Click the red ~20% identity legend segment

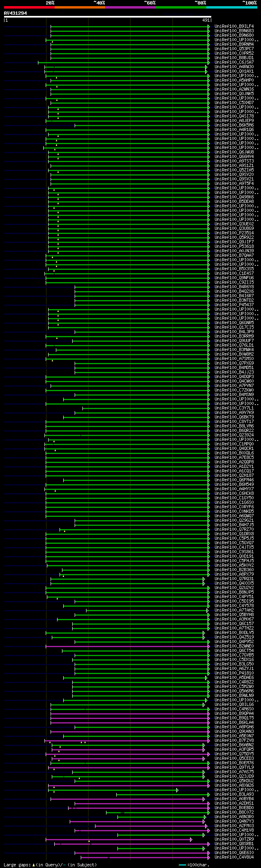pos(29,7)
